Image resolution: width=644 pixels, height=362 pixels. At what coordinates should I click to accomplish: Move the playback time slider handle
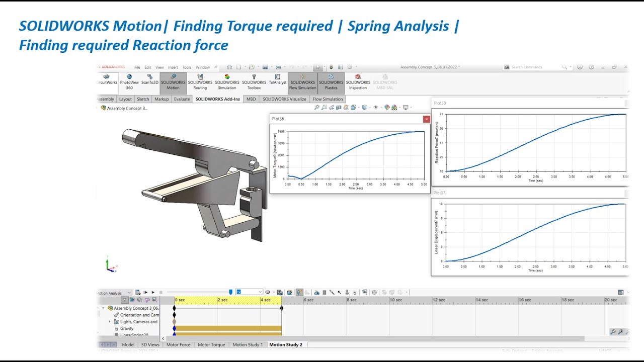230,292
